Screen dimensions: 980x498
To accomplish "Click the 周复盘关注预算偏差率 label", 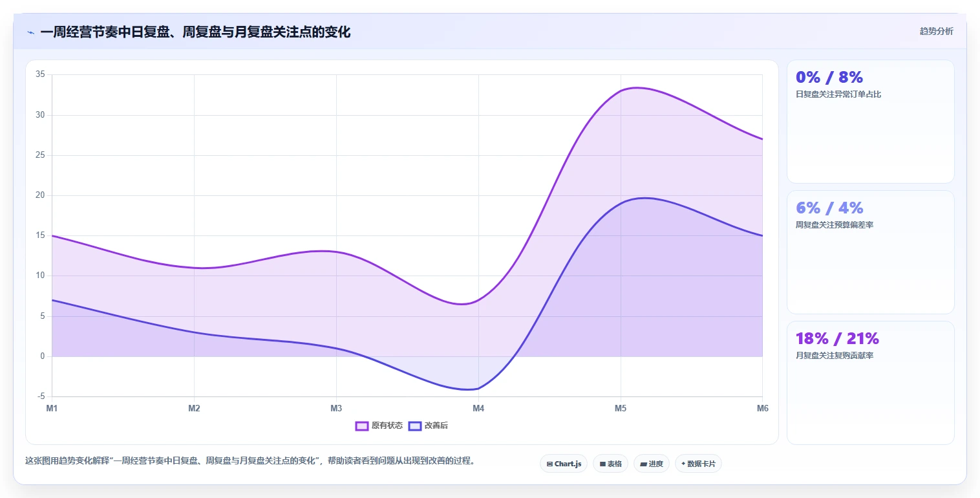I will point(835,225).
